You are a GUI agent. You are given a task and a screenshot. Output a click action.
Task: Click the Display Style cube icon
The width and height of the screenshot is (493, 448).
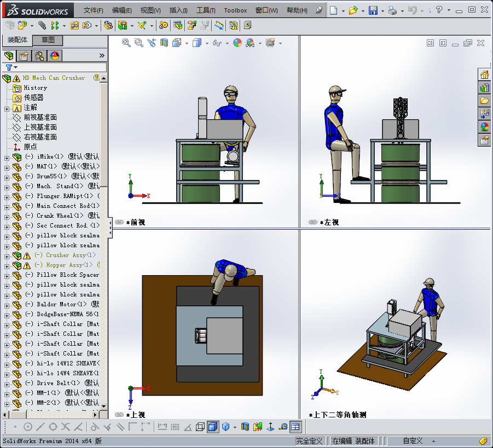tap(197, 43)
